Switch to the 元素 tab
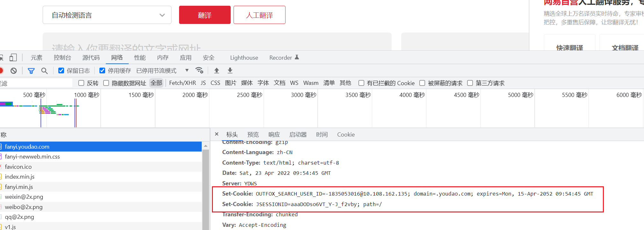This screenshot has width=644, height=230. pos(36,57)
